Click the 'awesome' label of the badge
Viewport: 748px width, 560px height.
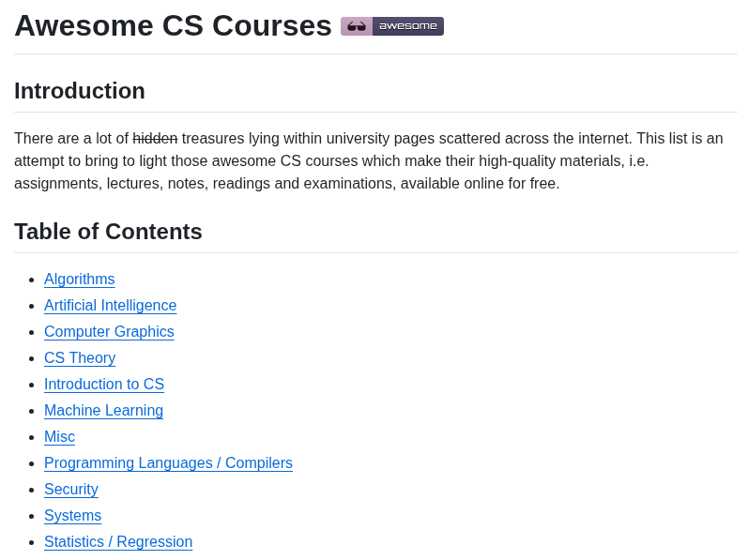408,26
